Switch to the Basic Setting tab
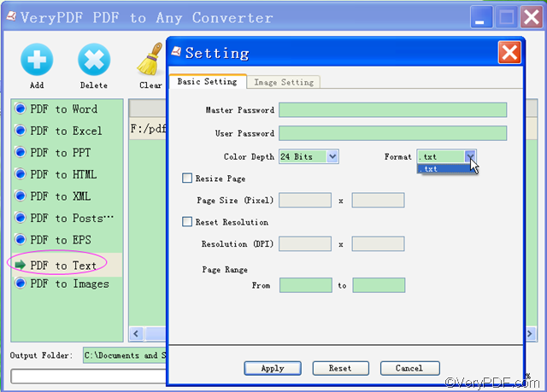Image resolution: width=547 pixels, height=392 pixels. 208,81
